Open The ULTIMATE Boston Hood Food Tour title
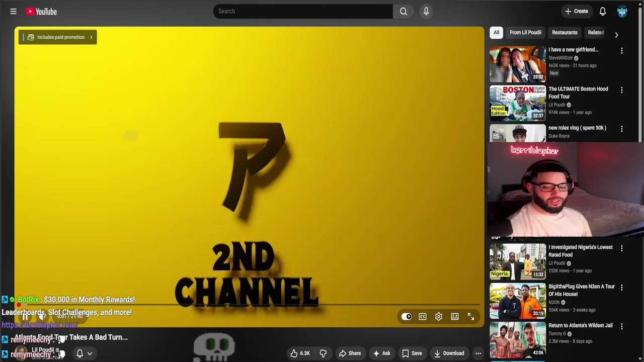 tap(578, 93)
